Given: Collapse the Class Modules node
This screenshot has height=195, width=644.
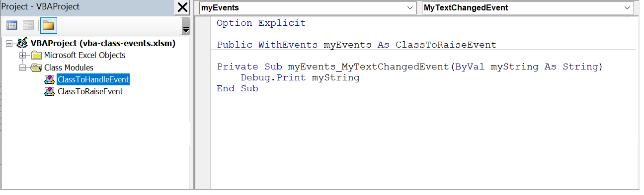Looking at the screenshot, I should [22, 67].
